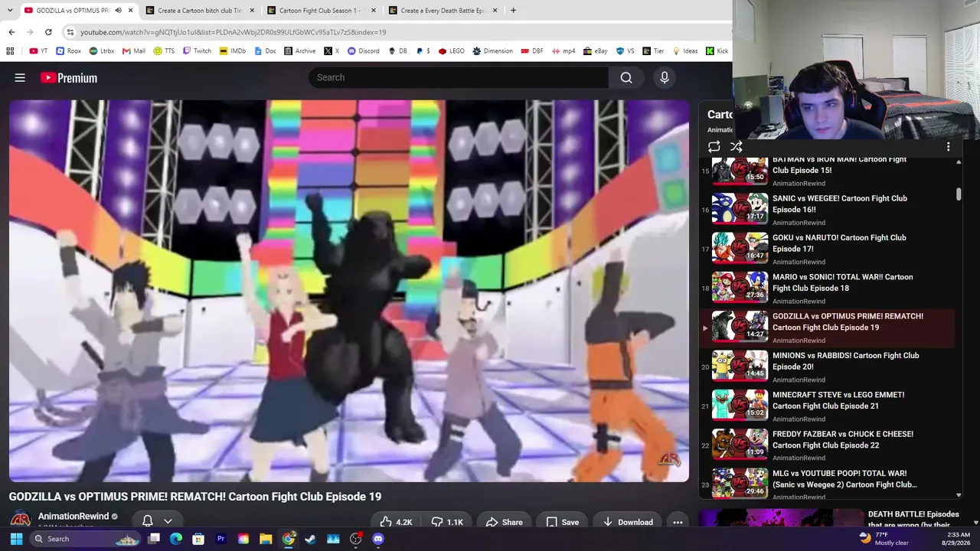This screenshot has height=551, width=980.
Task: Open the Chrome apps grid shortcut
Action: point(10,51)
